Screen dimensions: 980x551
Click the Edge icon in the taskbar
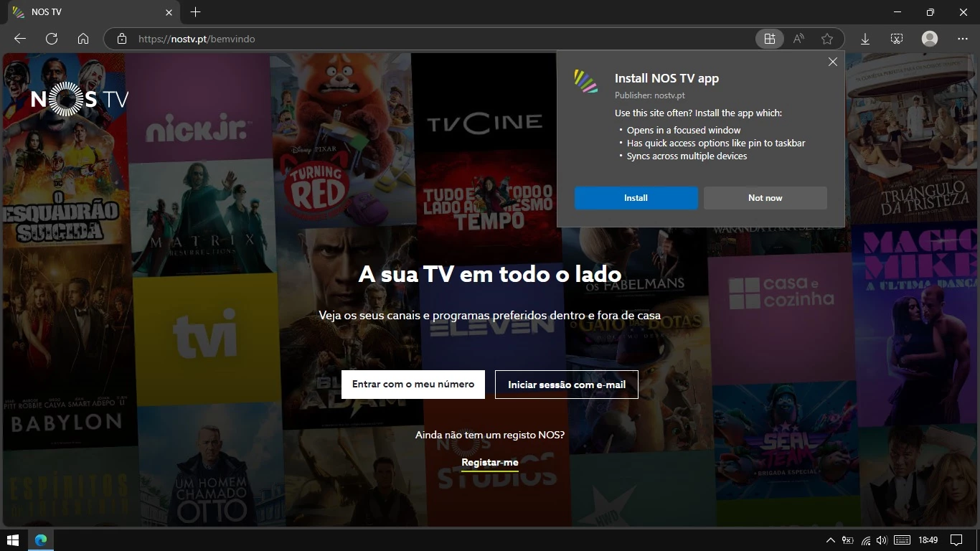point(41,540)
